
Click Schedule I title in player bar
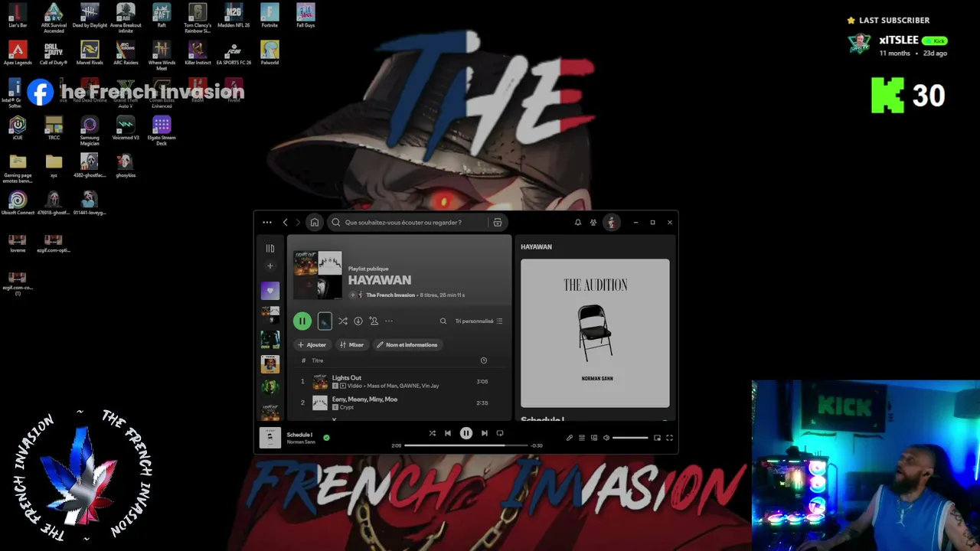tap(299, 435)
